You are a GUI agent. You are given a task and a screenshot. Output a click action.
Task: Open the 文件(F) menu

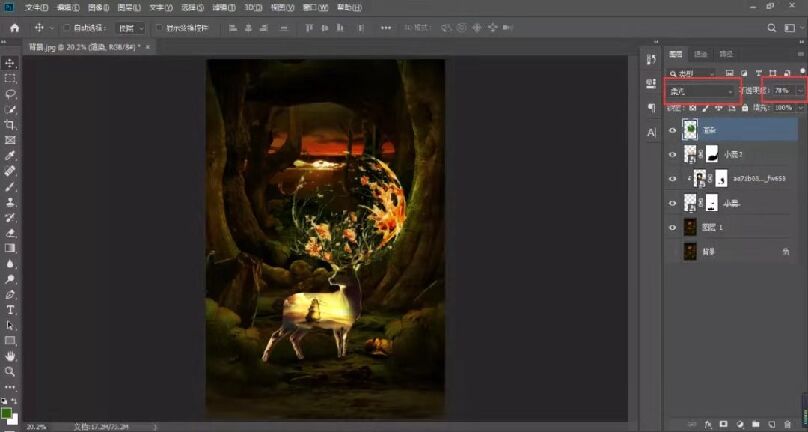tap(37, 7)
